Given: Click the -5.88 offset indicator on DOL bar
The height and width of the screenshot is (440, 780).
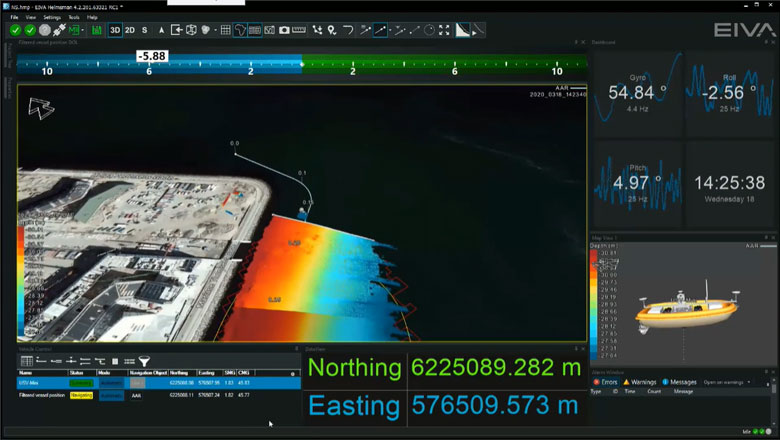Looking at the screenshot, I should point(152,56).
